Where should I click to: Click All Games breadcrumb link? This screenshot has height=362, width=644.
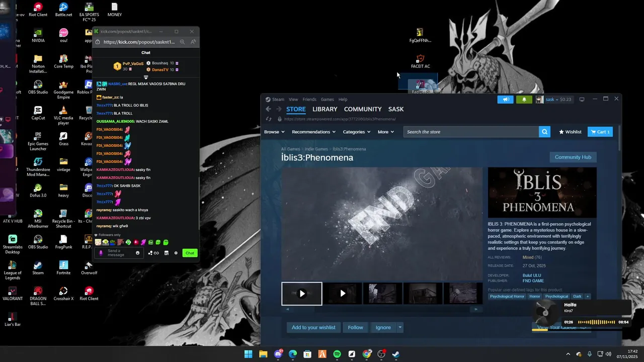coord(291,149)
